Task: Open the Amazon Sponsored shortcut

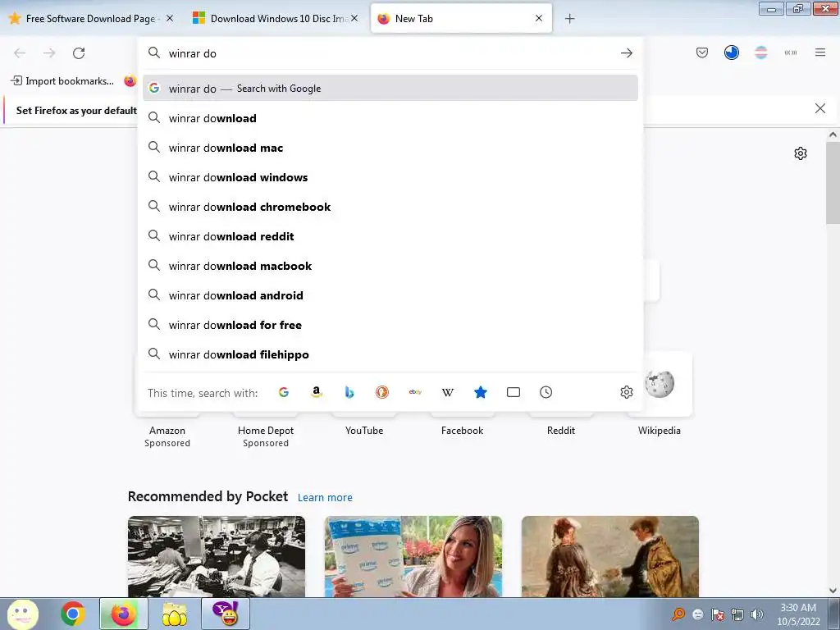Action: pos(167,430)
